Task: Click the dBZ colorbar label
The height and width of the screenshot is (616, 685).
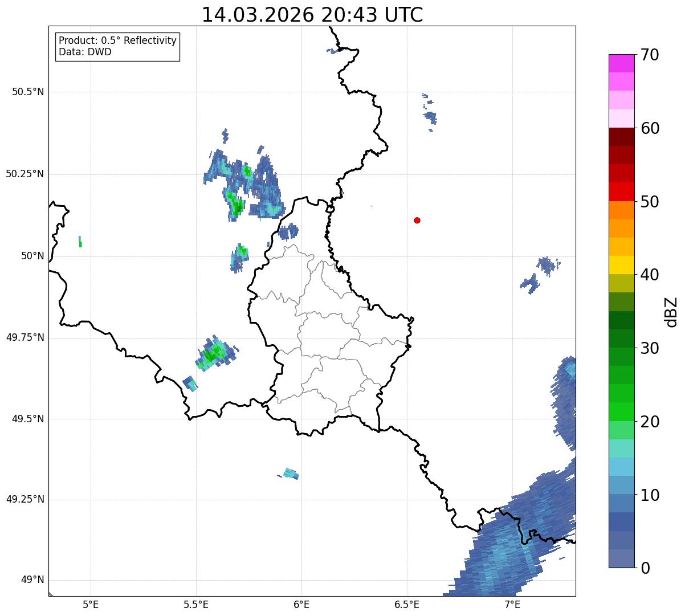Action: click(671, 311)
